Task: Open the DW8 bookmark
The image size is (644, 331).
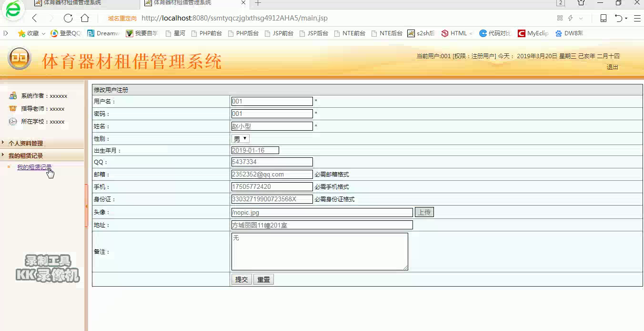Action: (569, 33)
